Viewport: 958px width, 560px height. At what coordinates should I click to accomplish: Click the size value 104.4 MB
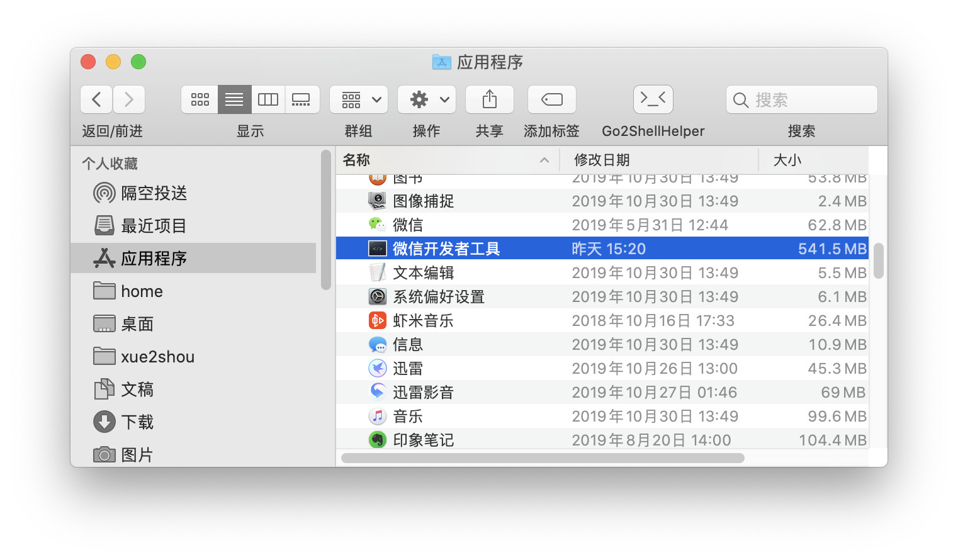click(833, 440)
